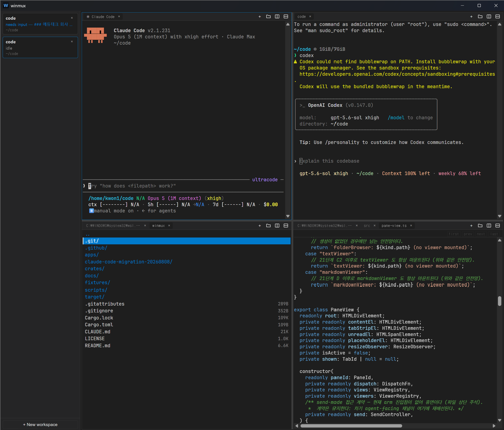Add a new tab in the Codex pane

point(471,17)
